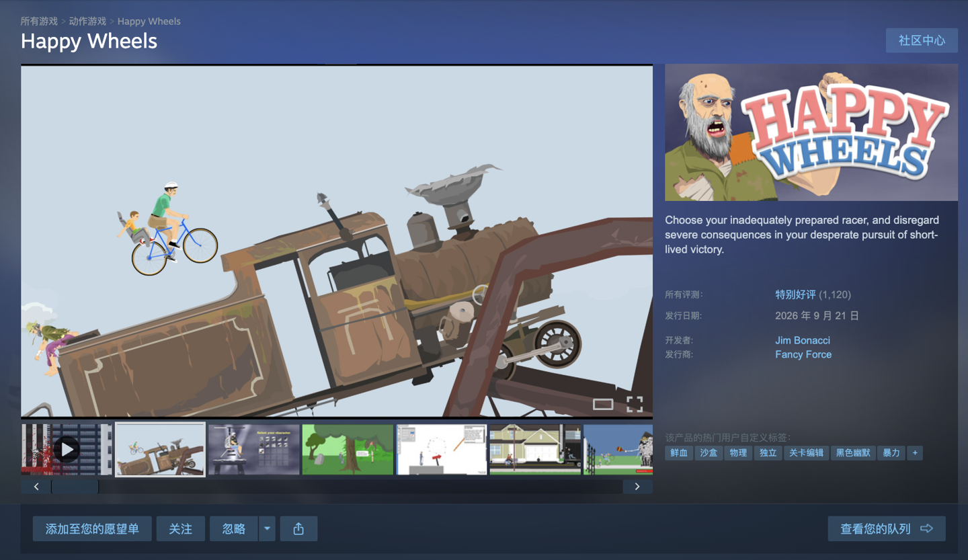Select the 独立 tag
Viewport: 968px width, 560px height.
(768, 453)
